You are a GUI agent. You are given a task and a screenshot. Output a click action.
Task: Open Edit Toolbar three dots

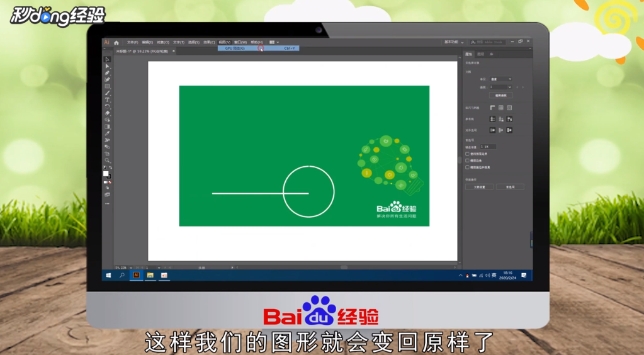pos(107,203)
